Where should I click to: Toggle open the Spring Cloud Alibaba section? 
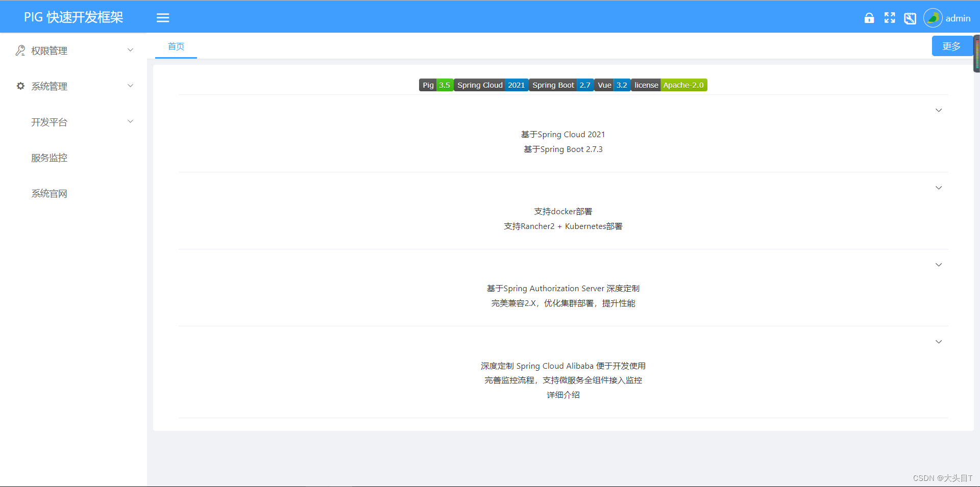(939, 341)
